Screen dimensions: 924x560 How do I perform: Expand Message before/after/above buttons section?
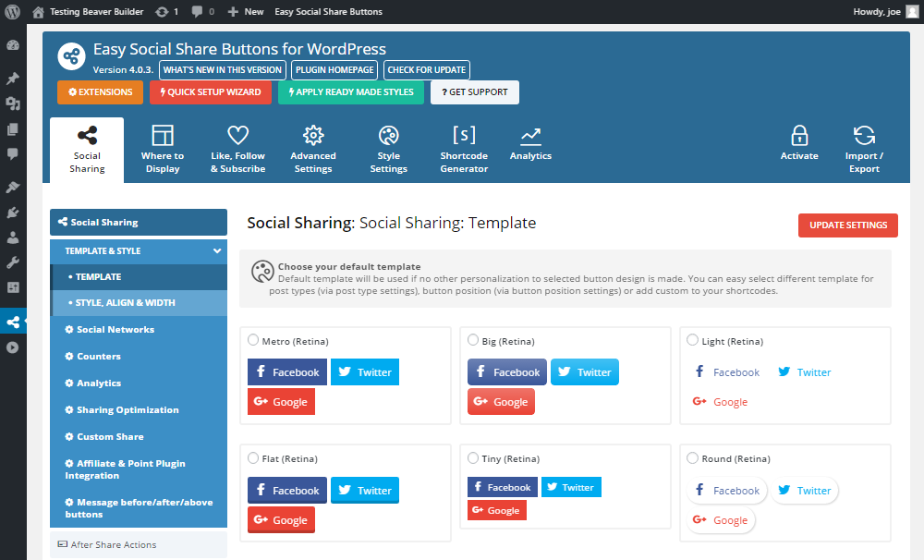point(139,508)
